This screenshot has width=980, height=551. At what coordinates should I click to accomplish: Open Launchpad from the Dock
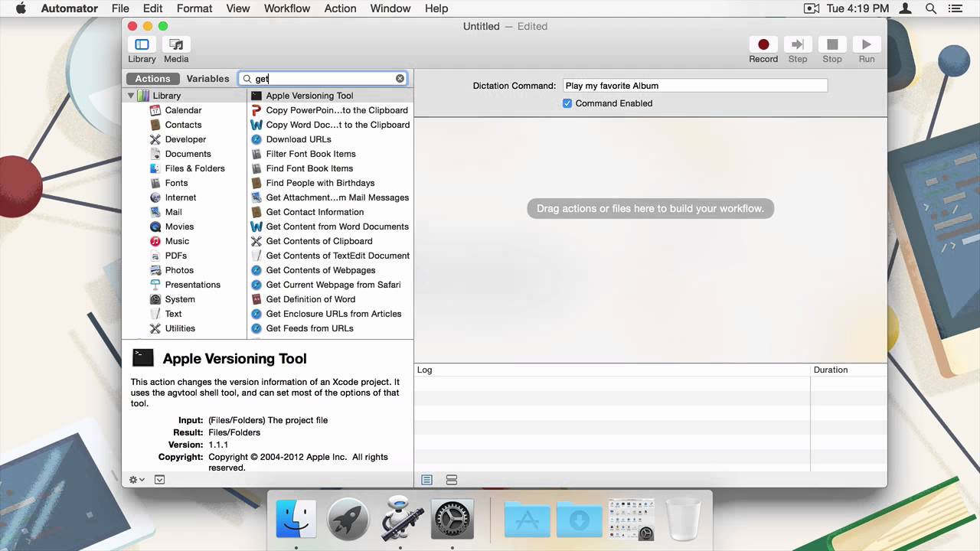pyautogui.click(x=348, y=519)
